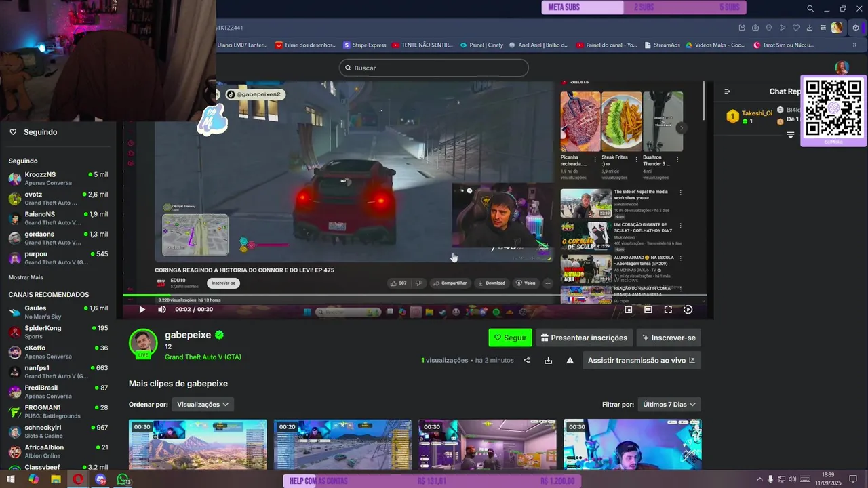Open the Filme dos desenhos bookmark
The height and width of the screenshot is (488, 868).
point(306,45)
